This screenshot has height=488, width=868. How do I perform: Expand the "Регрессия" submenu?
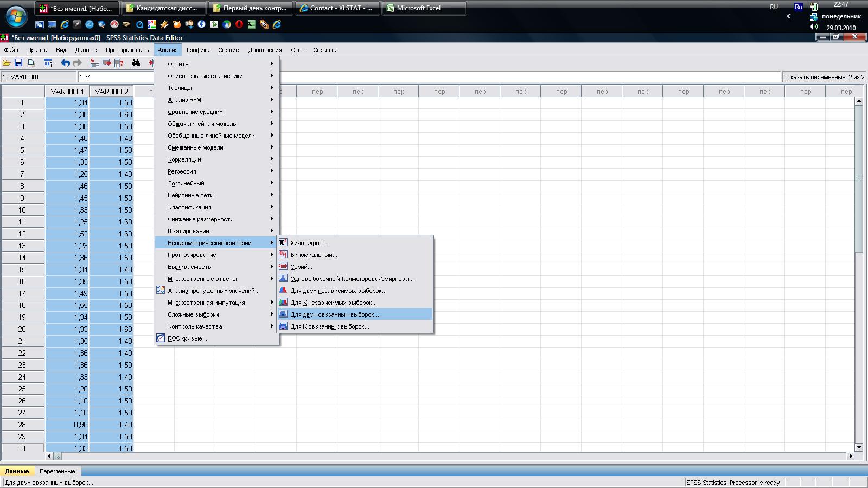182,171
